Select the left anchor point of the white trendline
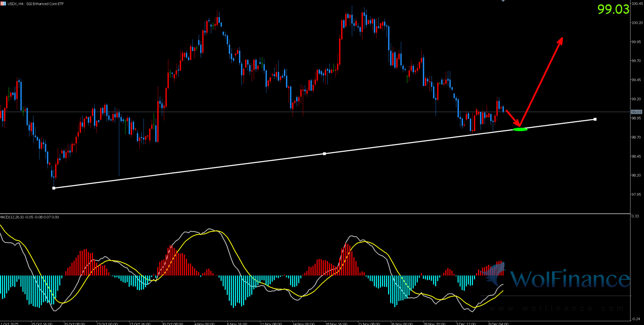This screenshot has width=644, height=325. click(54, 188)
